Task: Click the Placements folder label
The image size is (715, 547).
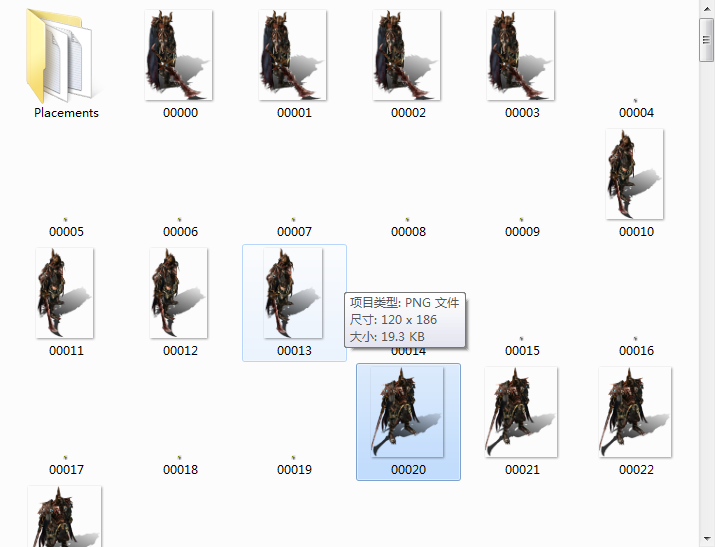Action: (x=66, y=113)
